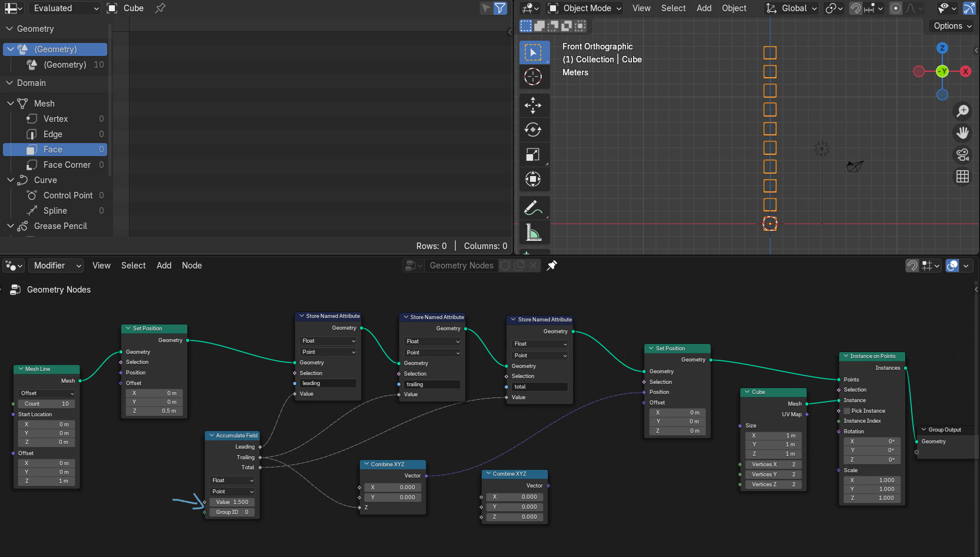Select the Rotate tool

533,130
